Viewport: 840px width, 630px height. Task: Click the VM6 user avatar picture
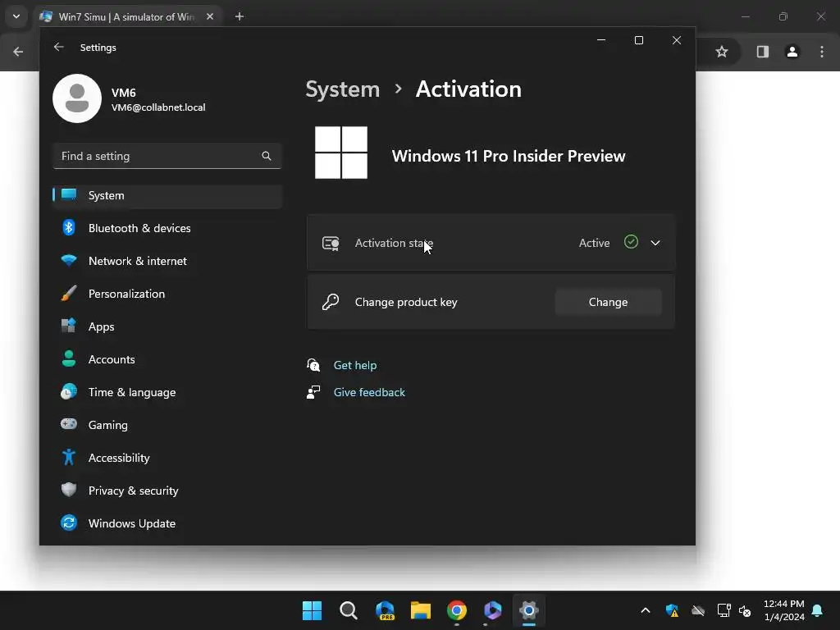(x=77, y=98)
